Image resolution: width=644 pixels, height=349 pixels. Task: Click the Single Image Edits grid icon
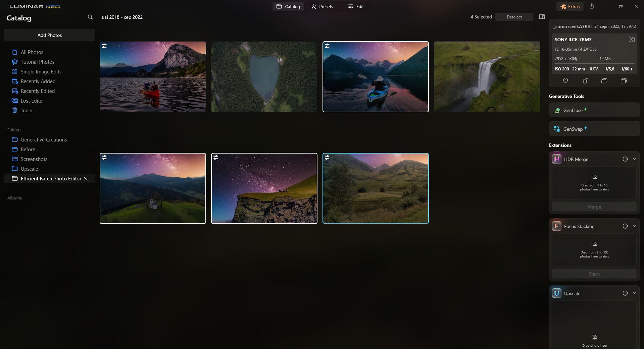point(15,71)
